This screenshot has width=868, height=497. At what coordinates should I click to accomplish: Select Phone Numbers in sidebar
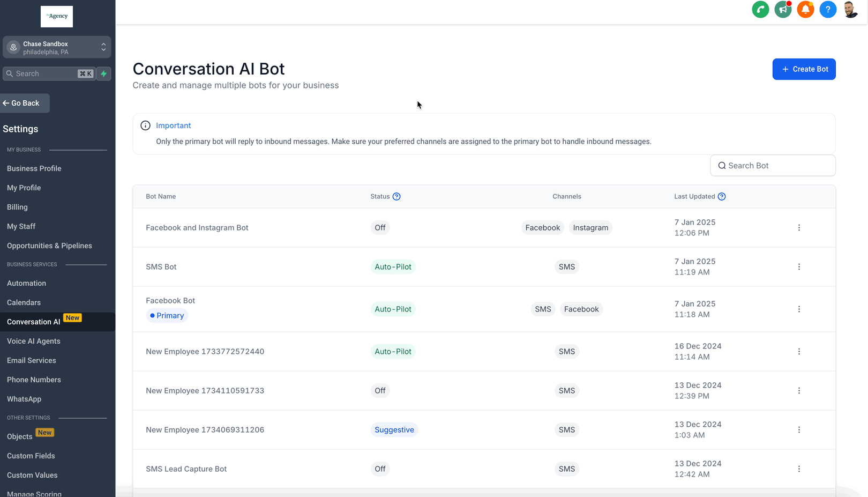point(34,380)
